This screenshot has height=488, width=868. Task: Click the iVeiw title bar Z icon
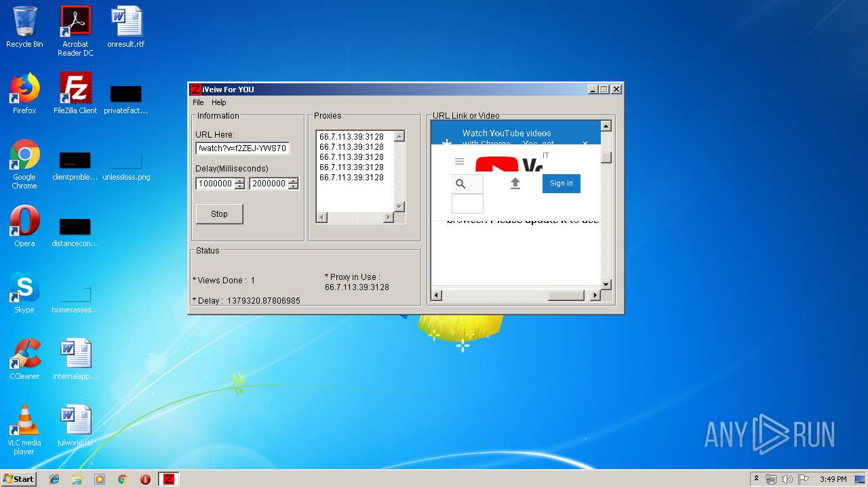point(196,89)
